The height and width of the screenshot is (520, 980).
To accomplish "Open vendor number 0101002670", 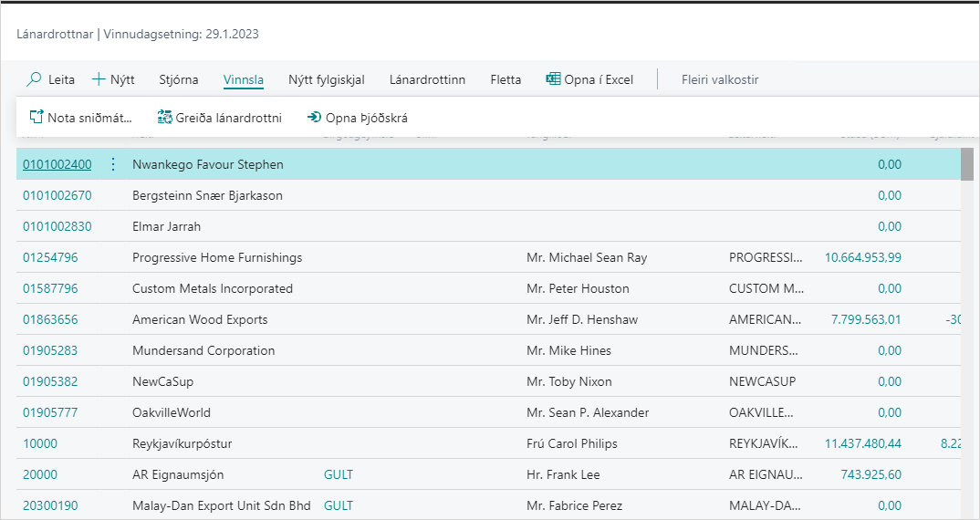I will pos(57,195).
